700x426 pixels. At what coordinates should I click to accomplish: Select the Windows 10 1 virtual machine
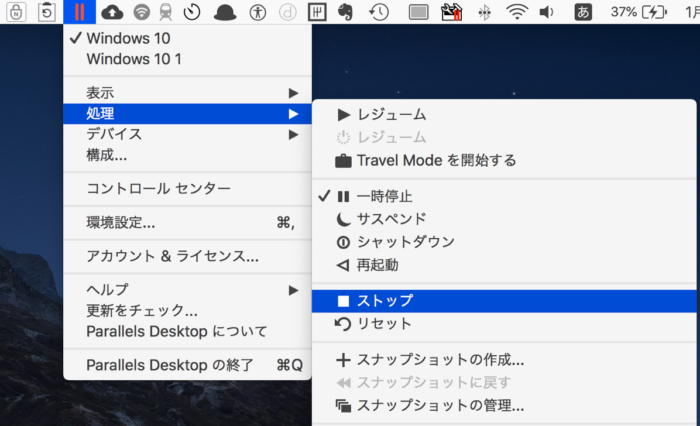point(188,59)
